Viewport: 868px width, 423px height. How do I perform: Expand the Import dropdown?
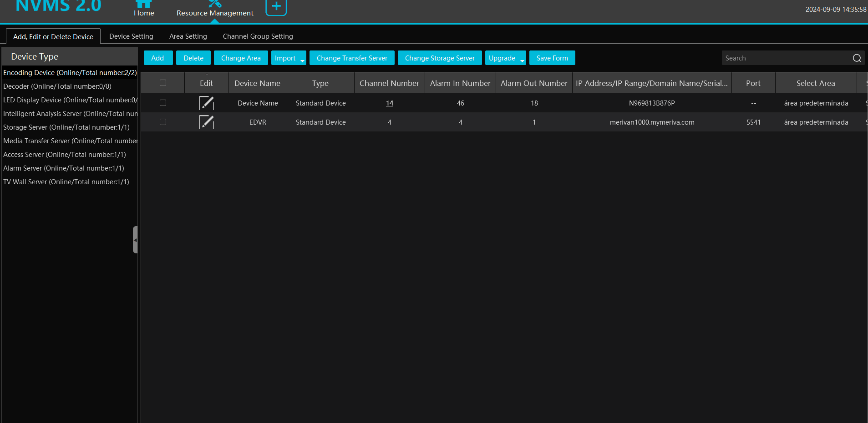tap(289, 58)
